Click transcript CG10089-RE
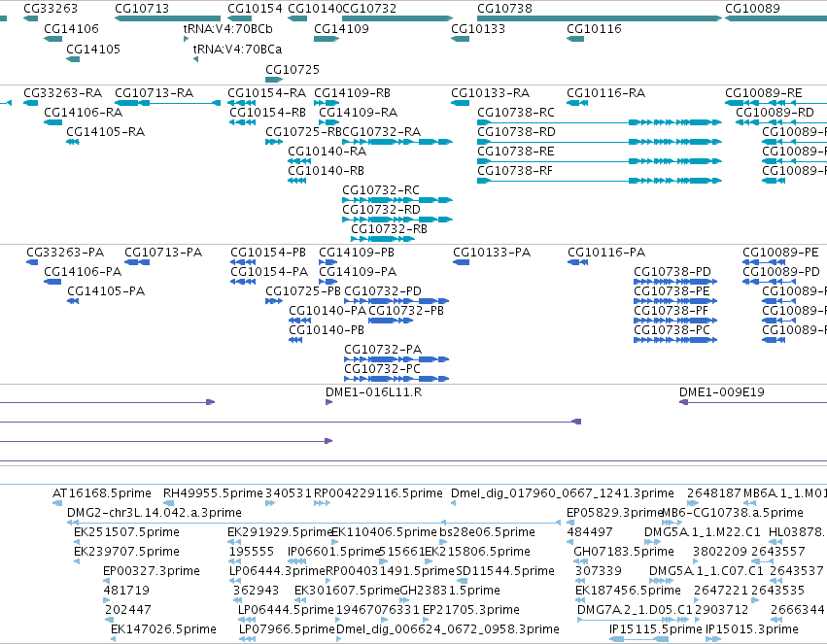This screenshot has height=644, width=827. (x=764, y=93)
